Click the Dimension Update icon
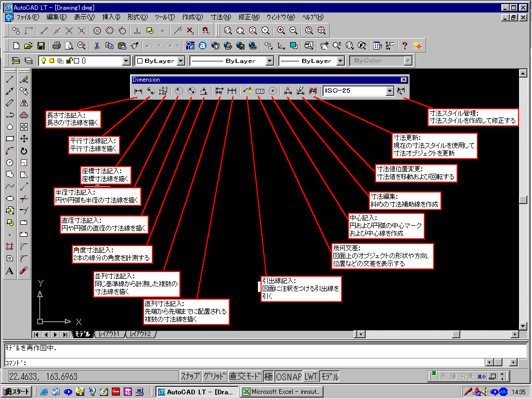This screenshot has height=399, width=532. tap(313, 91)
